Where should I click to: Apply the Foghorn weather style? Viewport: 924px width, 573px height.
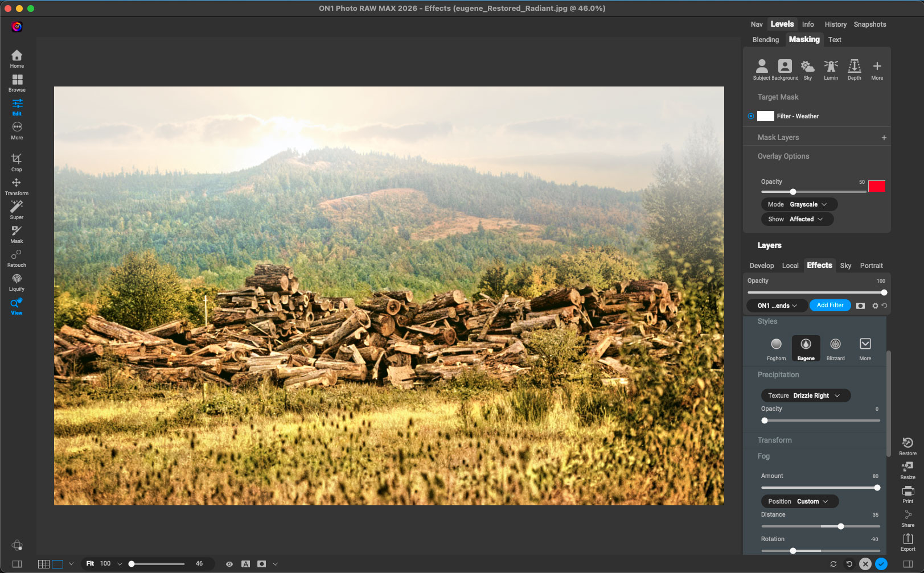pos(776,349)
